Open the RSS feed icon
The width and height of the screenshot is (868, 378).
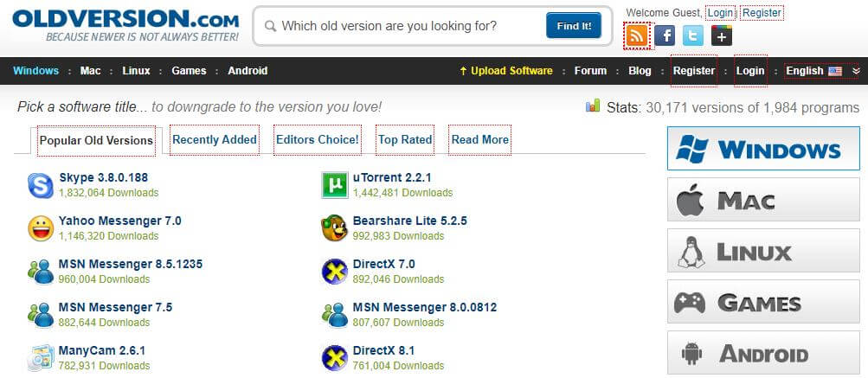coord(637,36)
